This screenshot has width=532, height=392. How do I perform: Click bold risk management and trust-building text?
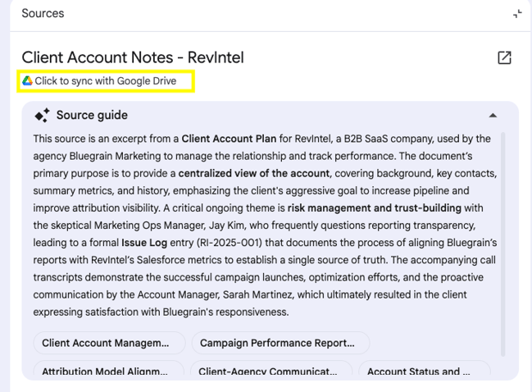374,208
